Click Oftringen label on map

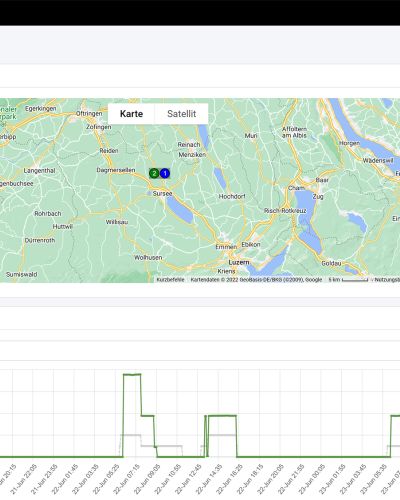click(89, 114)
